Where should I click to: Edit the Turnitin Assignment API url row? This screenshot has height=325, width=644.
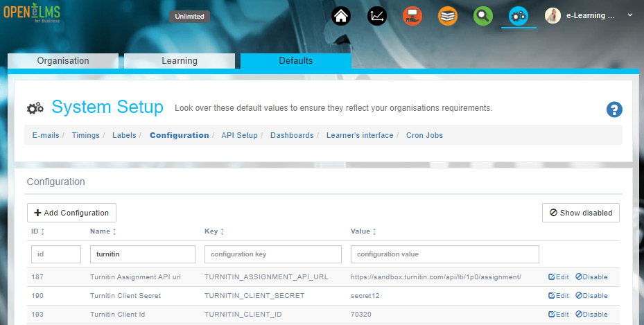pyautogui.click(x=558, y=277)
